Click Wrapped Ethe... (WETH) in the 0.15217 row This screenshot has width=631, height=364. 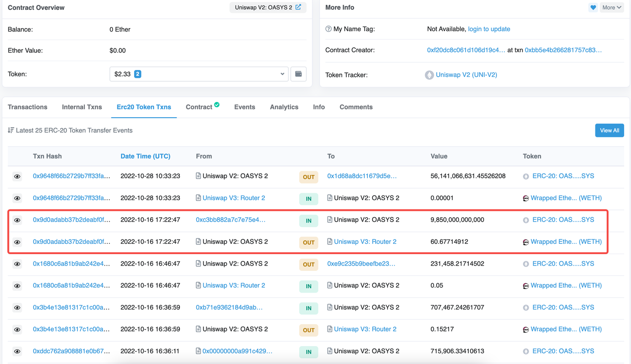[x=566, y=329]
